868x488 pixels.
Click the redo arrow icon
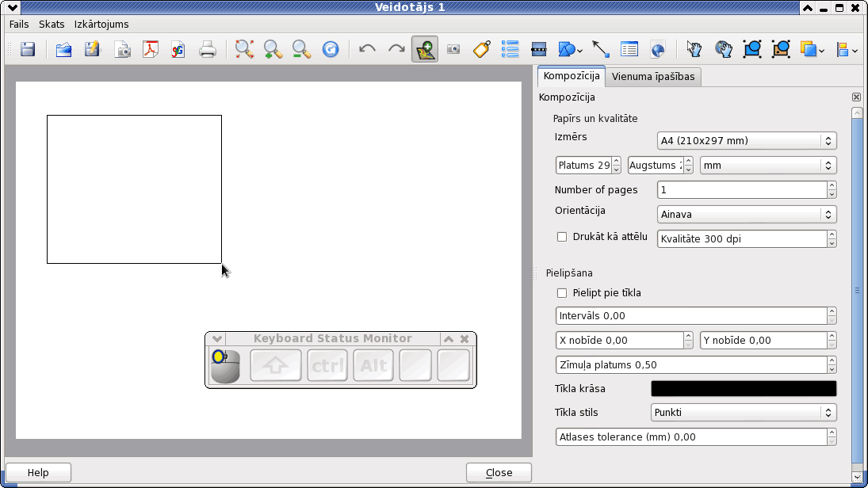396,49
